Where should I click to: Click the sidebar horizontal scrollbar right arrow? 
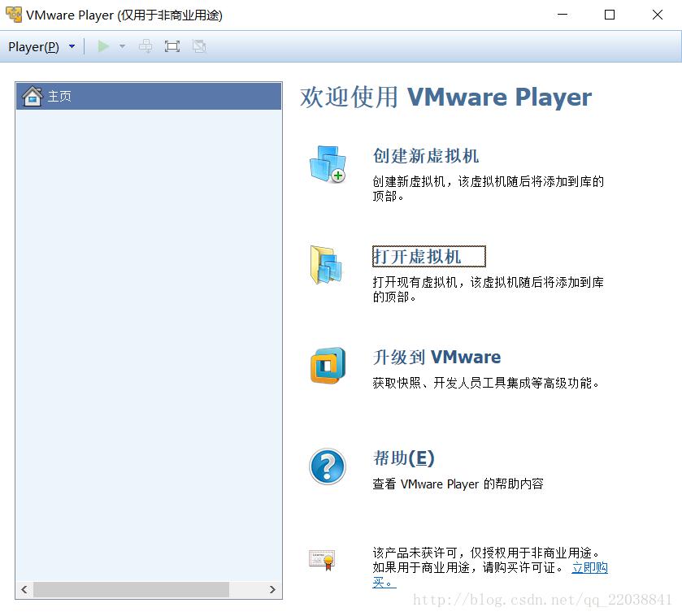pyautogui.click(x=272, y=589)
